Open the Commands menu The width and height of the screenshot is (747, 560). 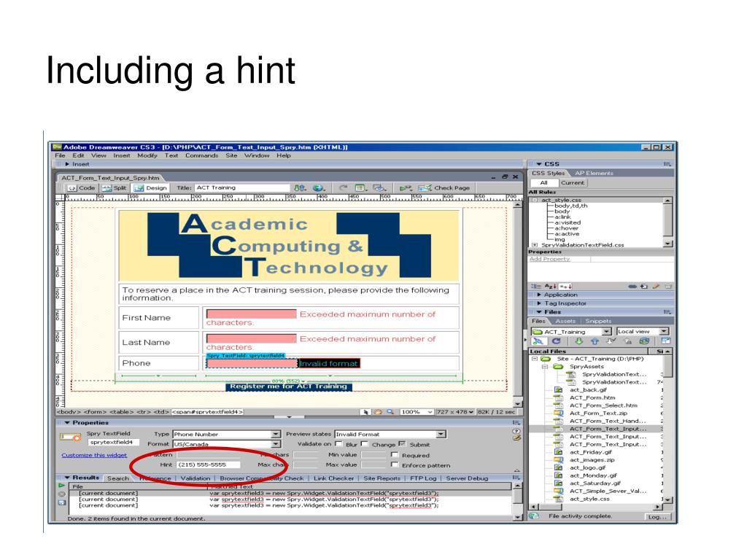(x=201, y=156)
